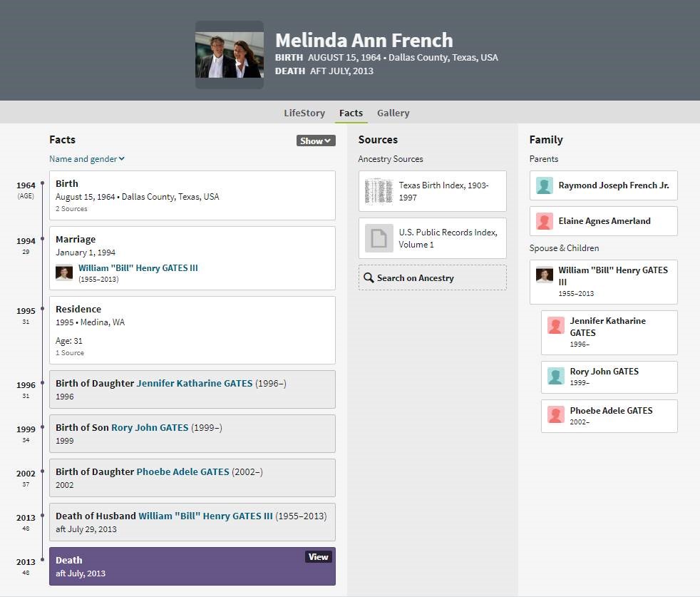Viewport: 700px width, 597px height.
Task: Select the Facts tab
Action: click(351, 113)
